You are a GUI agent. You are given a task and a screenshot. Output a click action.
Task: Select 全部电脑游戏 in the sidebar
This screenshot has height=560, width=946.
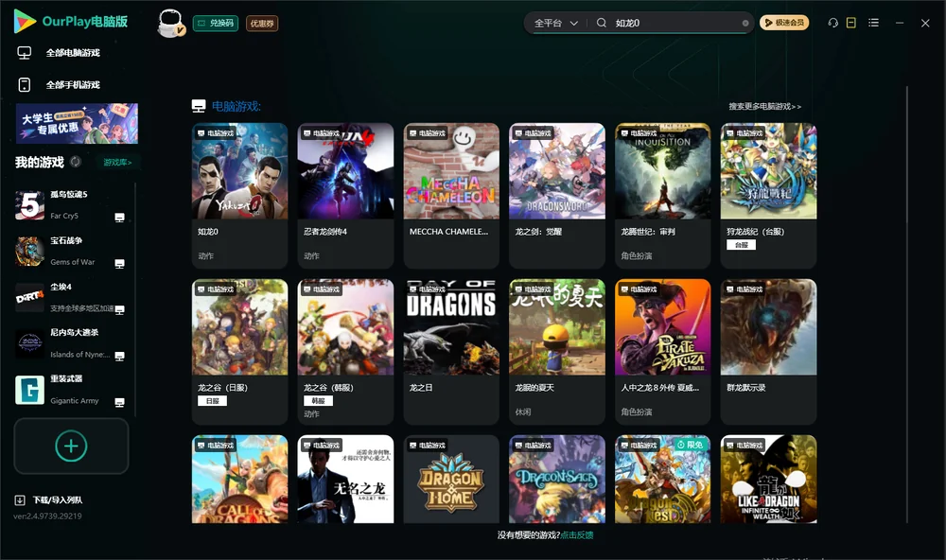tap(73, 53)
